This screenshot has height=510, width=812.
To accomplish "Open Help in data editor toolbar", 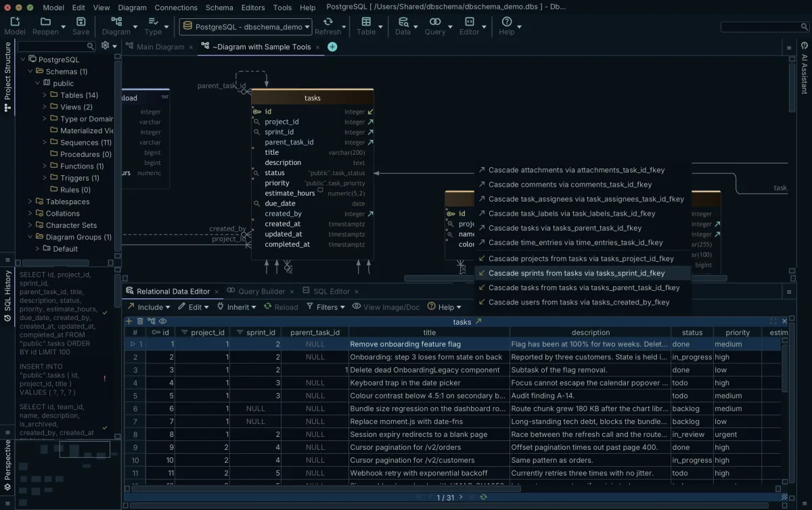I will pos(444,307).
